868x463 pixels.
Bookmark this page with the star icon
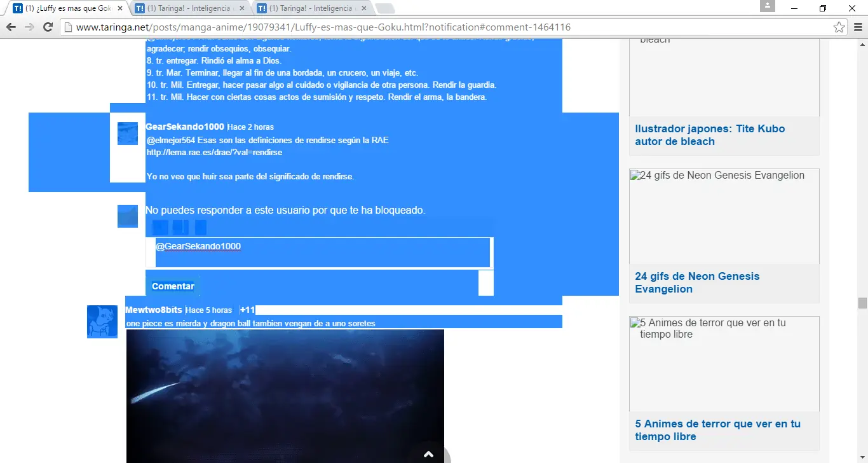pyautogui.click(x=839, y=27)
